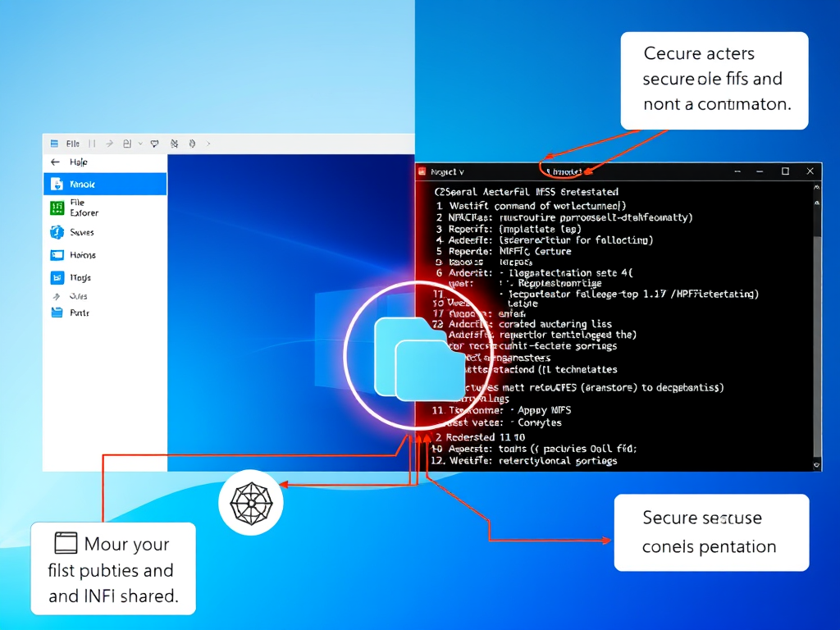Screen dimensions: 840x630
Task: Minimize the terminal window
Action: pos(759,171)
